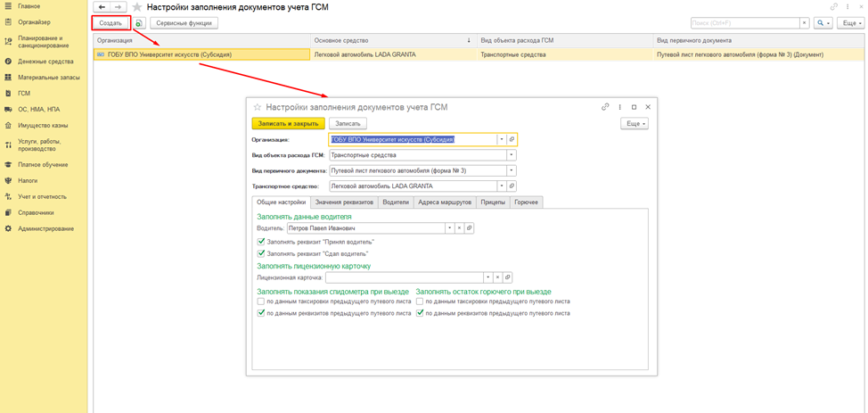This screenshot has width=868, height=413.
Task: Click Записать и закрыть button
Action: 288,124
